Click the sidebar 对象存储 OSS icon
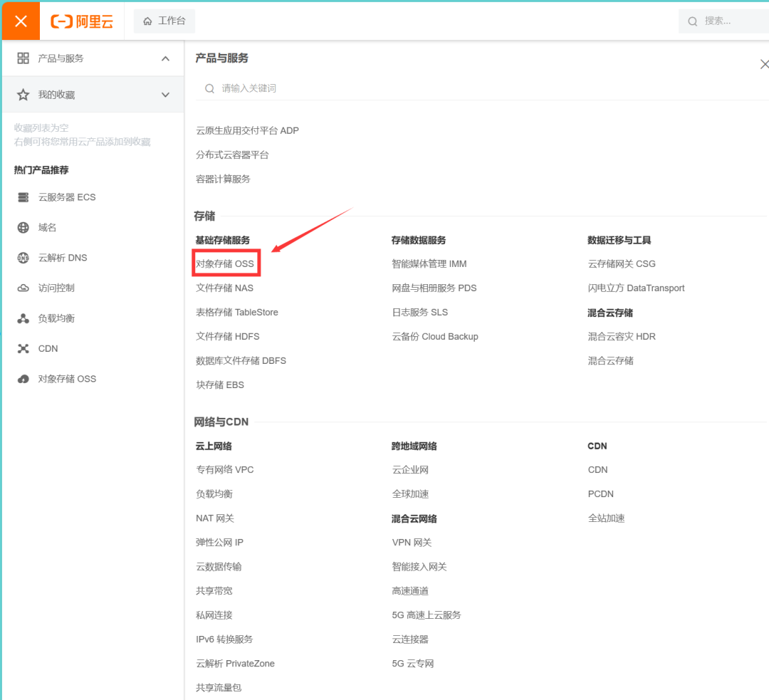769x700 pixels. 23,379
